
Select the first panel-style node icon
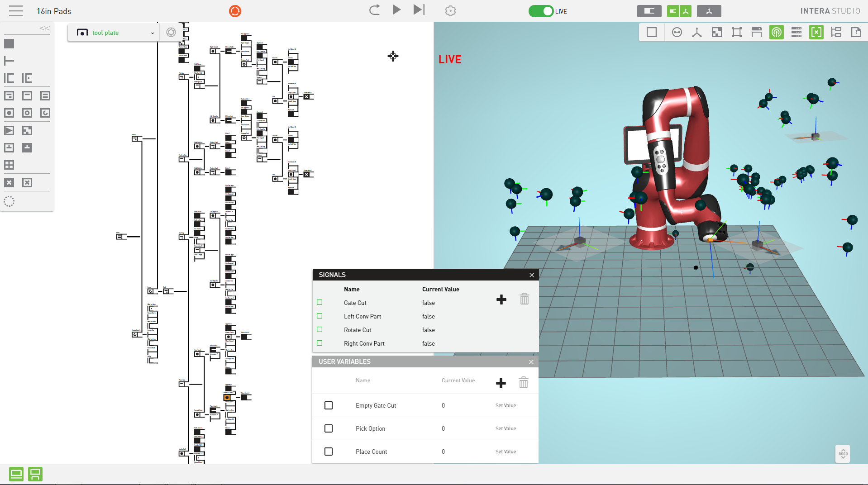pos(9,95)
